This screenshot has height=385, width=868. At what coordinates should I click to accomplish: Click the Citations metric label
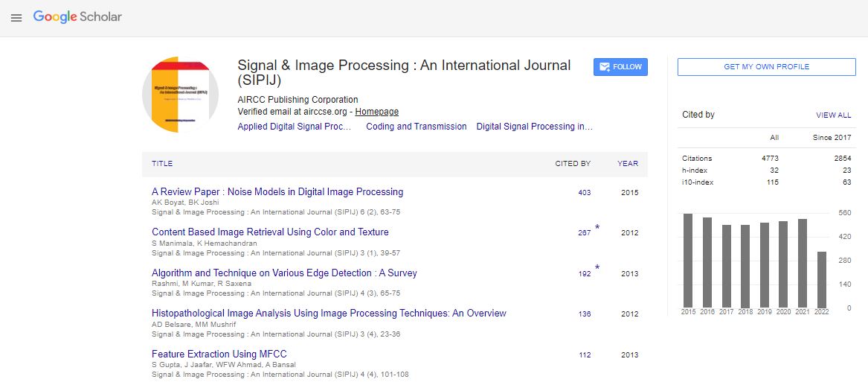coord(697,159)
